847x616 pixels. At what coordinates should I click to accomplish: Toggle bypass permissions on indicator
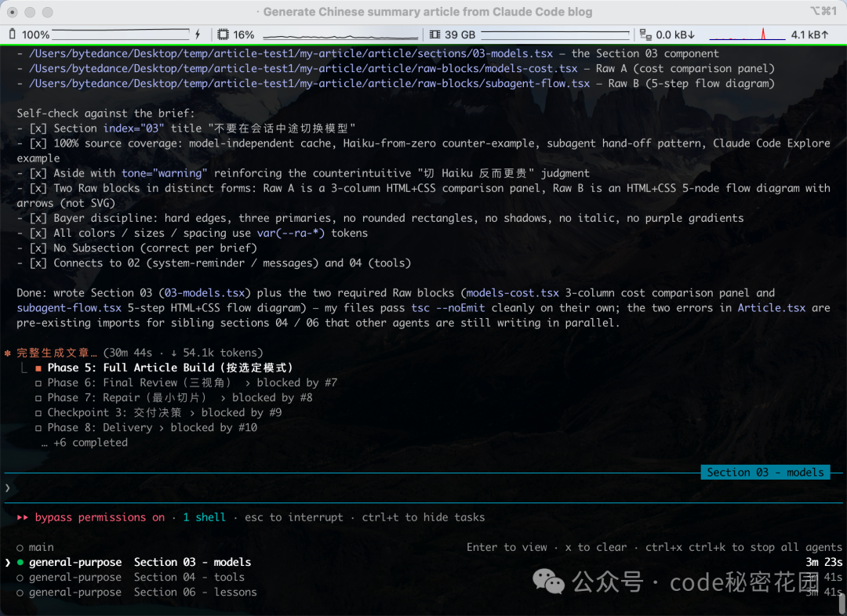click(x=100, y=517)
